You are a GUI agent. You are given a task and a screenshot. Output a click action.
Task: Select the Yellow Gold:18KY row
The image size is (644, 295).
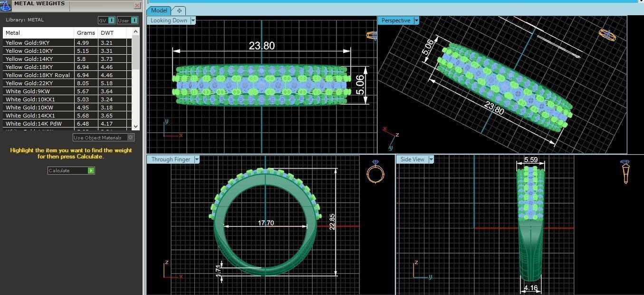[x=67, y=67]
